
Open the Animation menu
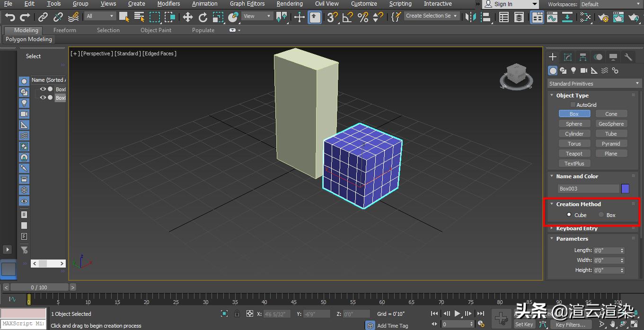click(204, 4)
